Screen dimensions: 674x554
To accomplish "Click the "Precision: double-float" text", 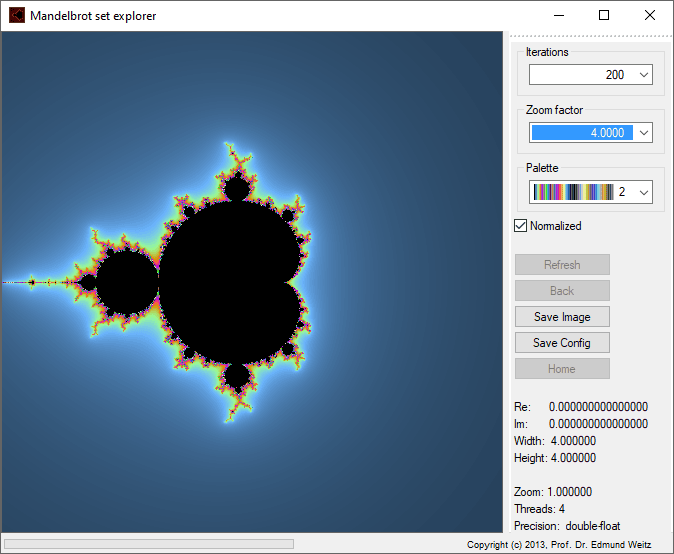I will click(567, 526).
